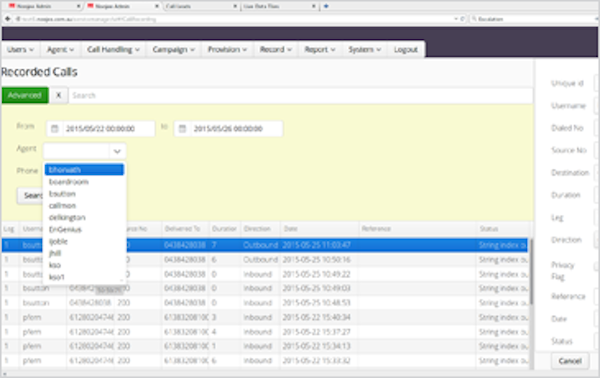This screenshot has height=378, width=600.
Task: Open the To date calendar icon
Action: [183, 129]
